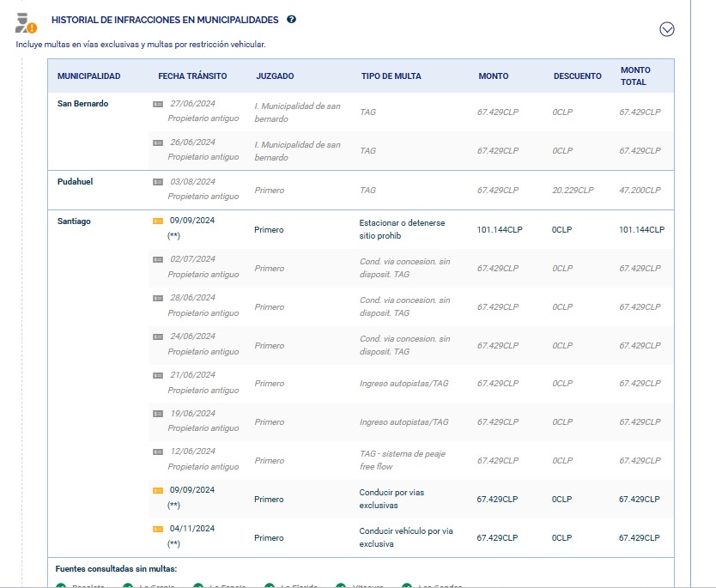
Task: Select the San Bernardo municipality cell
Action: 82,104
